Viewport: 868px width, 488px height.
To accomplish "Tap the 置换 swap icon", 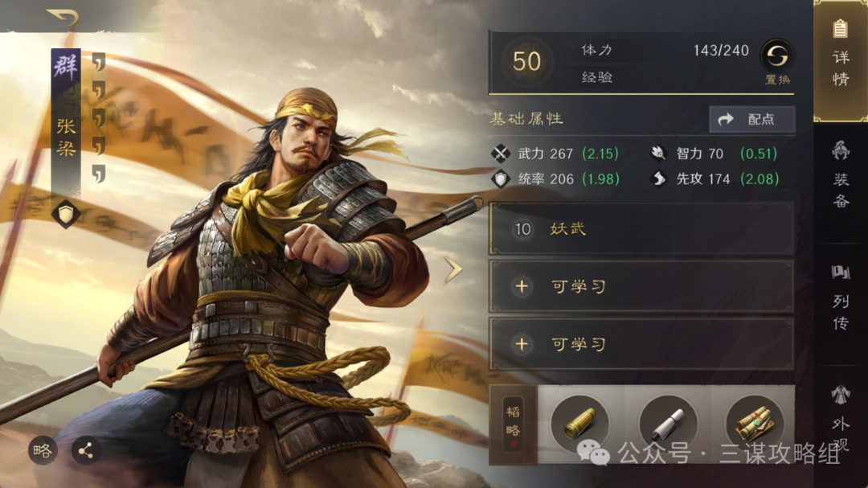I will pyautogui.click(x=777, y=56).
